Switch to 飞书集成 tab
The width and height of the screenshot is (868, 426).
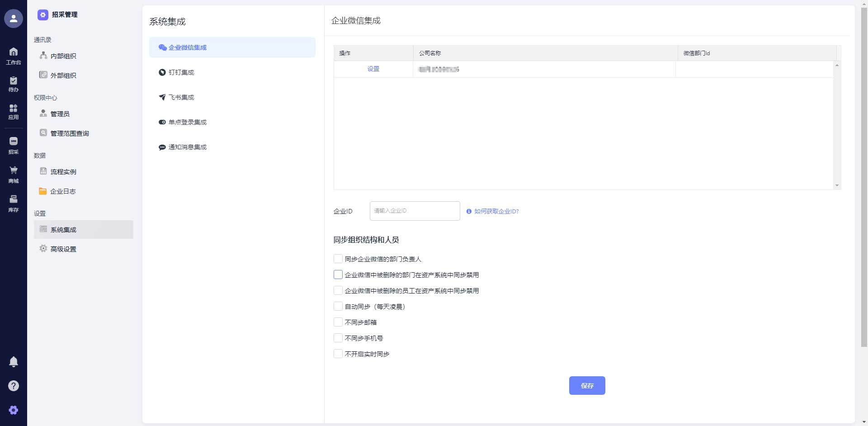coord(232,97)
